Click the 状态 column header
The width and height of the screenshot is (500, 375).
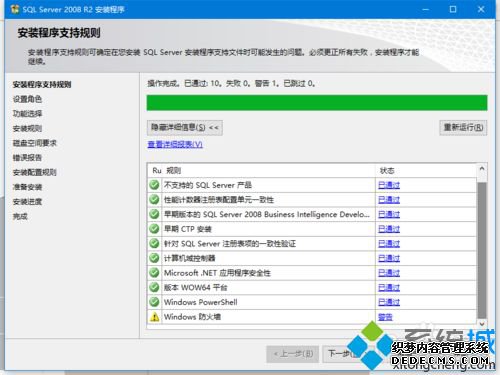point(387,171)
